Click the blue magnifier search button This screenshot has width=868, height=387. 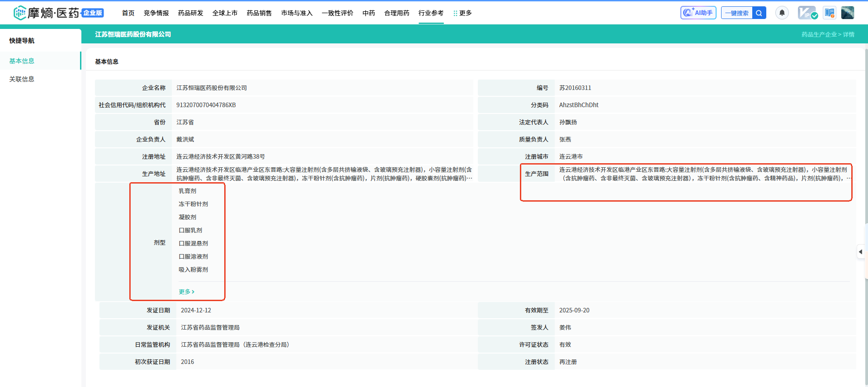tap(759, 13)
